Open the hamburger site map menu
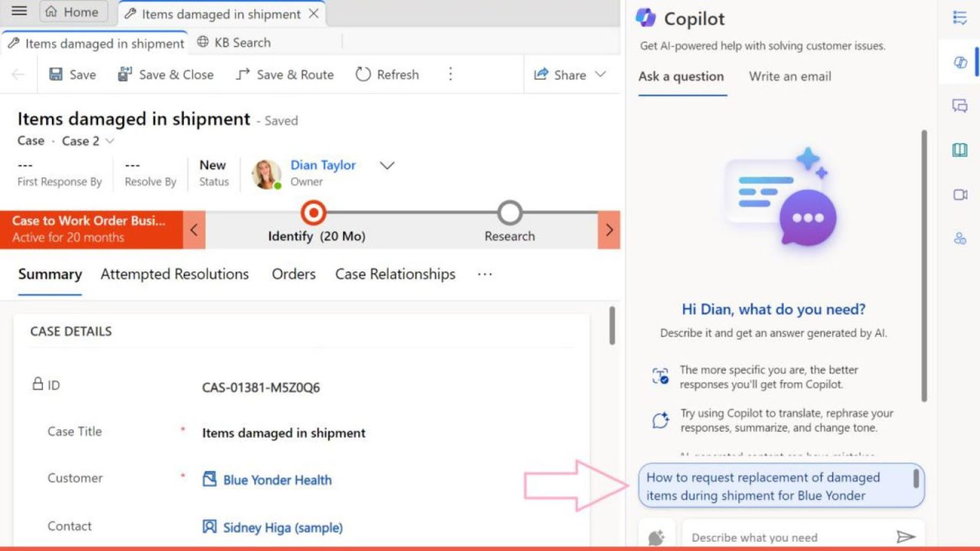The height and width of the screenshot is (551, 980). pyautogui.click(x=19, y=11)
